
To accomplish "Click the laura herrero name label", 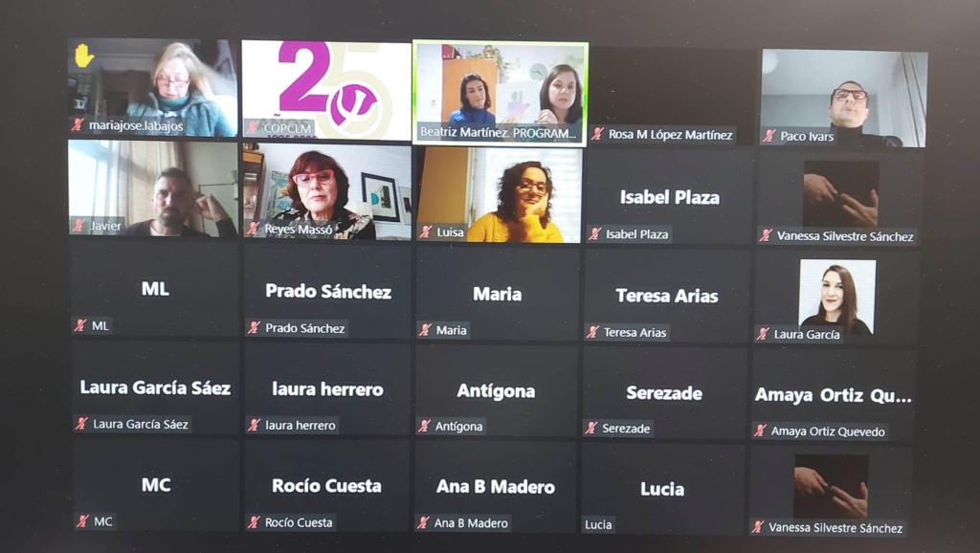I will (x=300, y=426).
